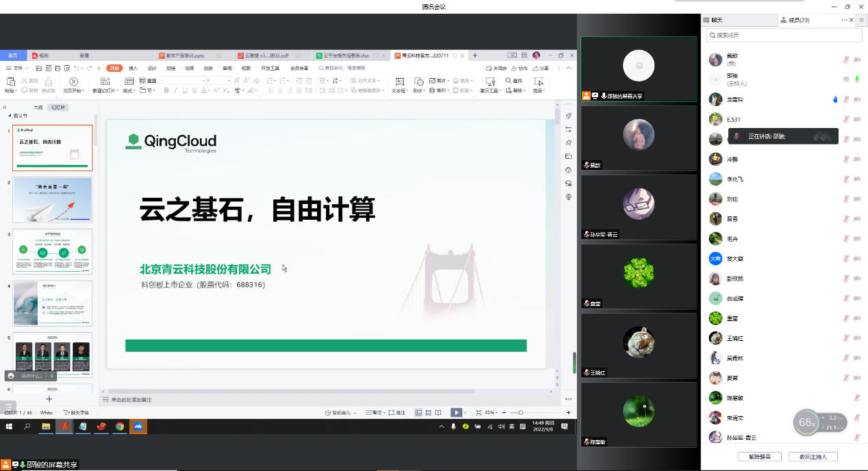Screen dimensions: 868x471
Task: Click the Share icon in WPS toolbar
Action: 541,68
